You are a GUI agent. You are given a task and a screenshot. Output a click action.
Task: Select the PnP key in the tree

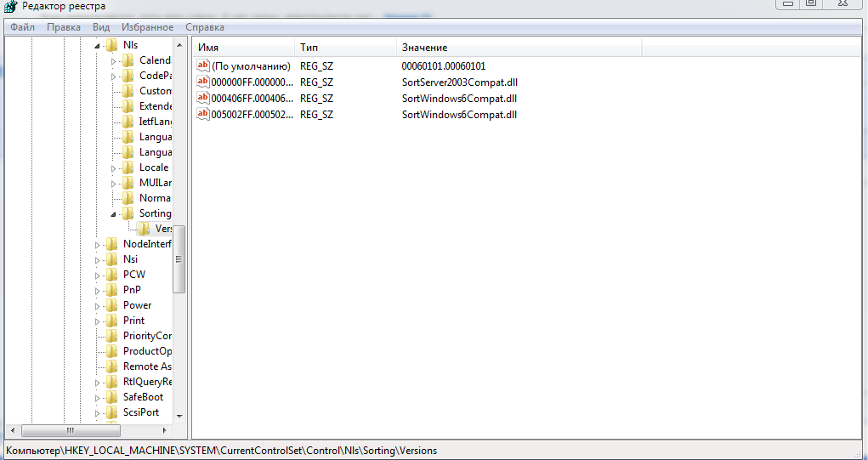click(x=132, y=290)
